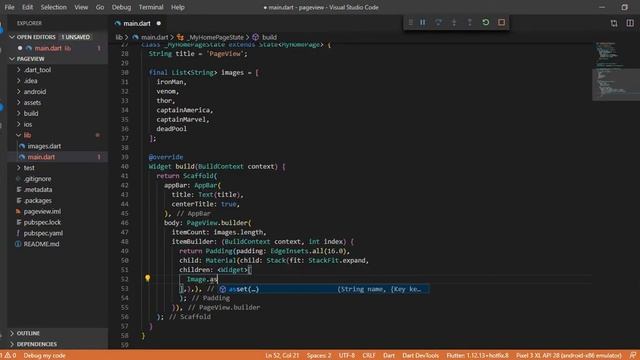This screenshot has width=640, height=360.
Task: Click Ln 52, Col 21 cursor position
Action: (282, 356)
